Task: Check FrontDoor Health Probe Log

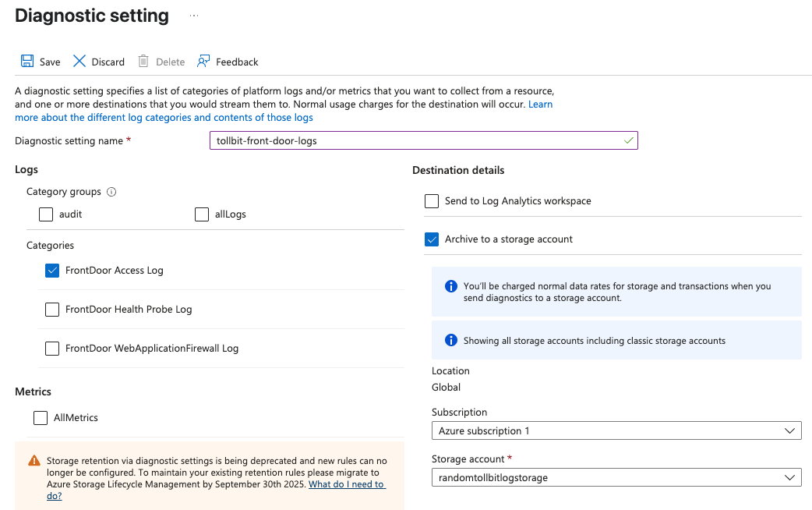Action: click(x=51, y=310)
